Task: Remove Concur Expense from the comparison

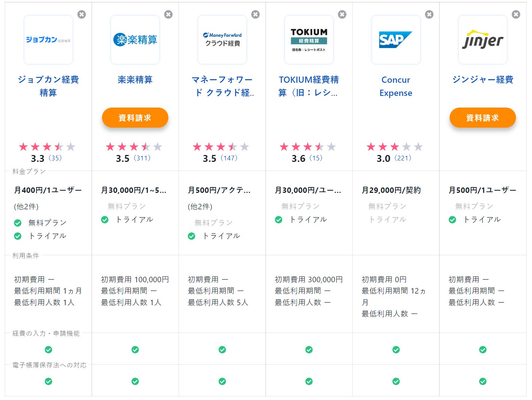Action: tap(429, 14)
